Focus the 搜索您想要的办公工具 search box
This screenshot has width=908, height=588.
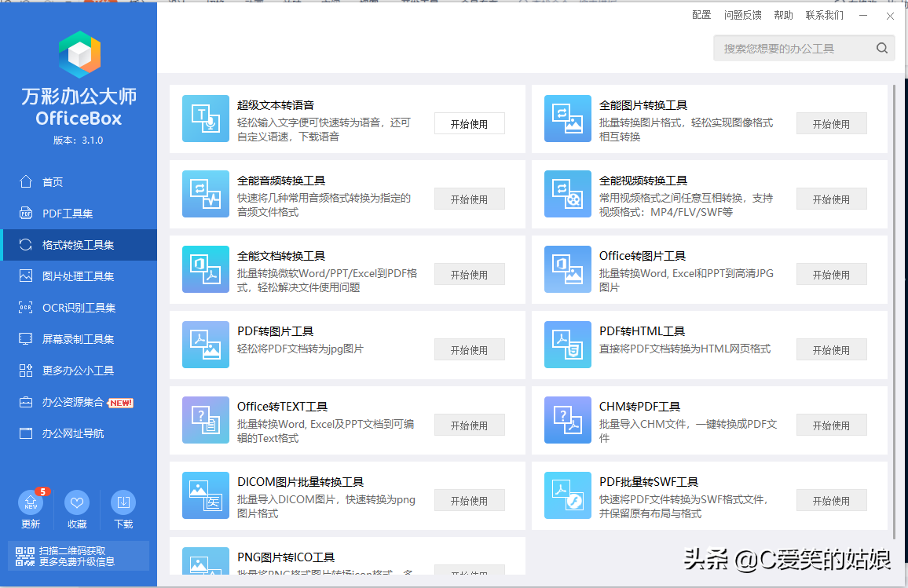click(804, 49)
